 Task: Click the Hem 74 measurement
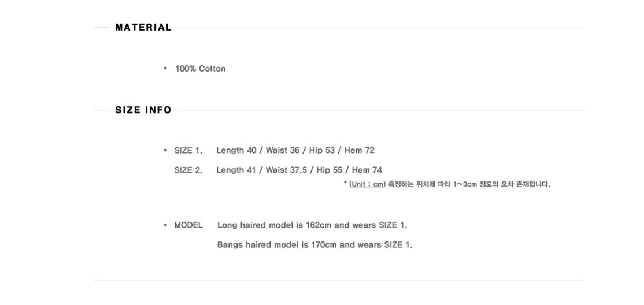pos(367,170)
